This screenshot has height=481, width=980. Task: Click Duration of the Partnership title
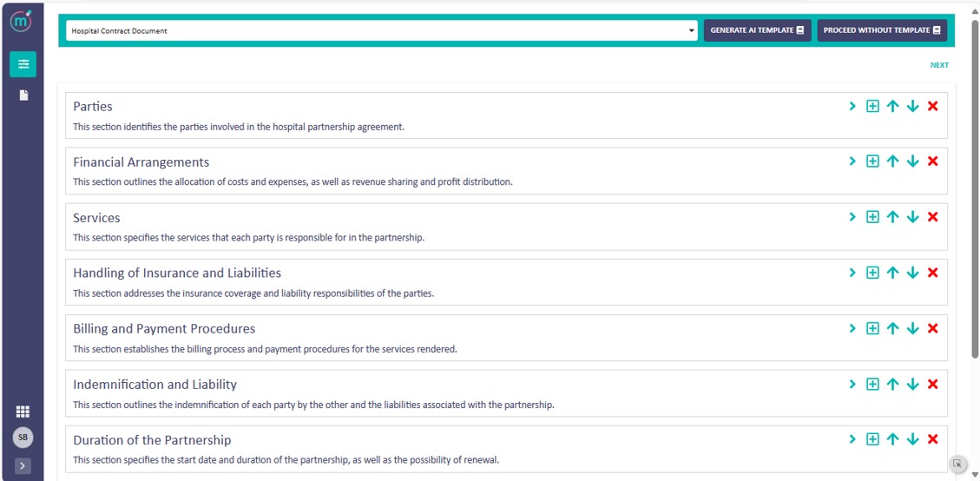click(152, 439)
